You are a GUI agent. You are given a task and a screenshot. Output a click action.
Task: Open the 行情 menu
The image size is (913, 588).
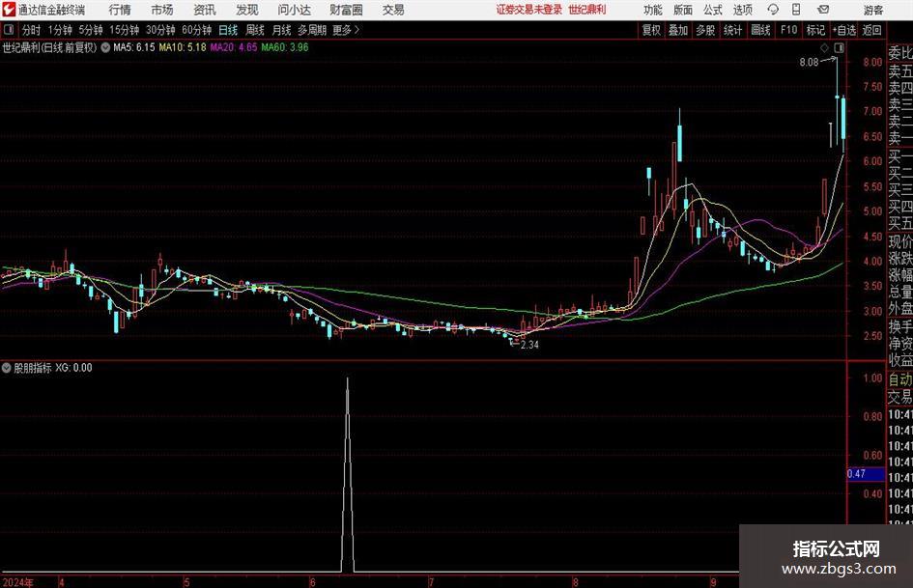tap(120, 10)
